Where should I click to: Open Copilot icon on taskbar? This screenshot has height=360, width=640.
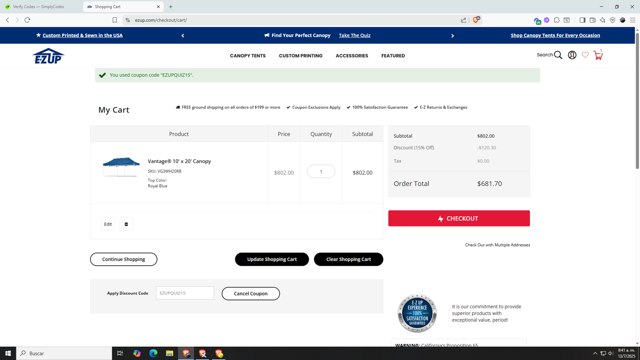(x=137, y=353)
